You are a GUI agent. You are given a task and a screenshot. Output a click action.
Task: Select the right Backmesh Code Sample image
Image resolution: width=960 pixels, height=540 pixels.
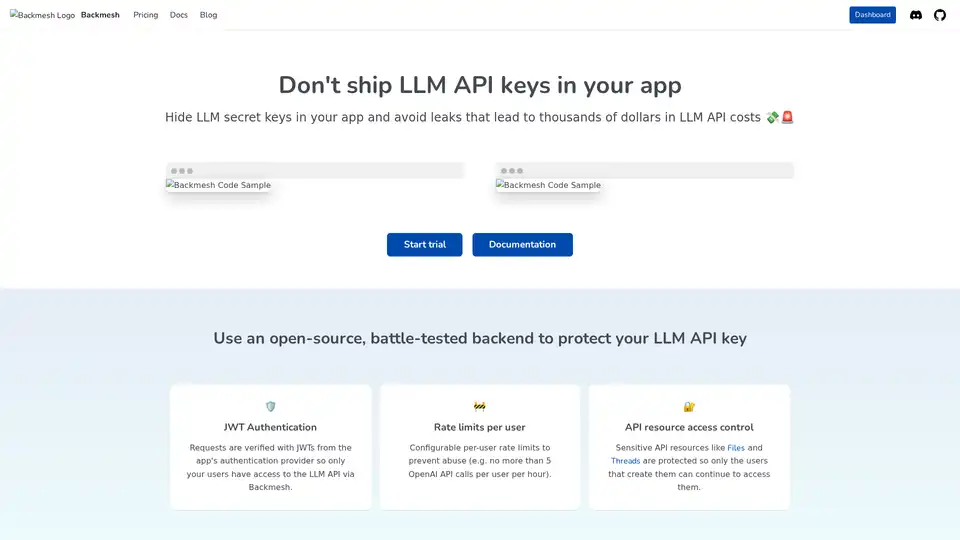tap(548, 185)
